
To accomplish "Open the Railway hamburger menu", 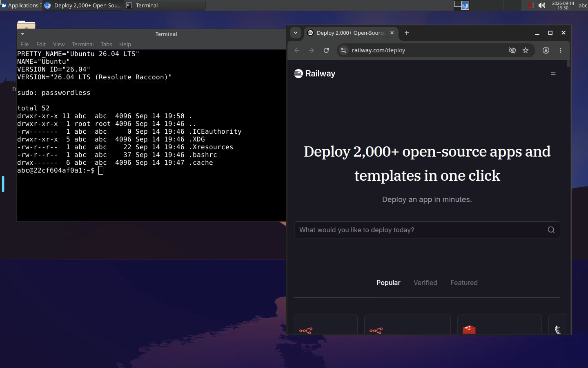I will click(553, 74).
